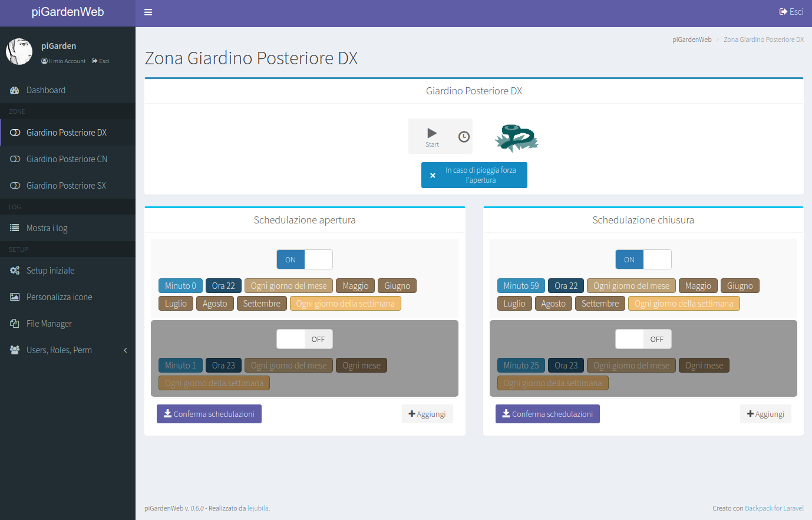Open Backpack for Laravel footer link
Screen dimensions: 812x520
point(774,508)
